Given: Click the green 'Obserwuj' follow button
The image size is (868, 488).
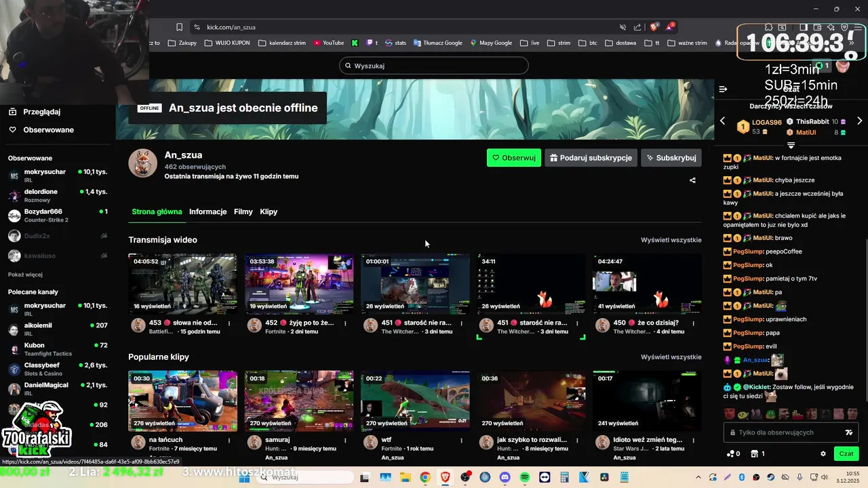Looking at the screenshot, I should point(513,158).
